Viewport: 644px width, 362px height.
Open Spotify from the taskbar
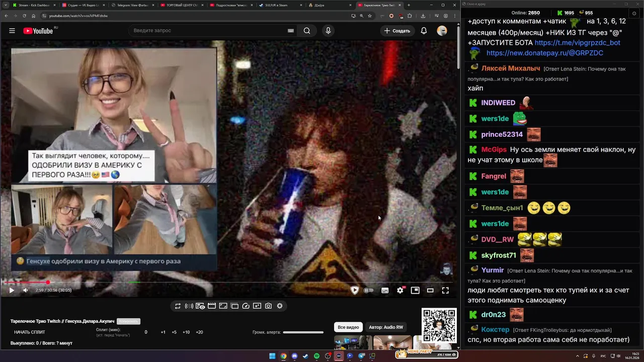(316, 356)
